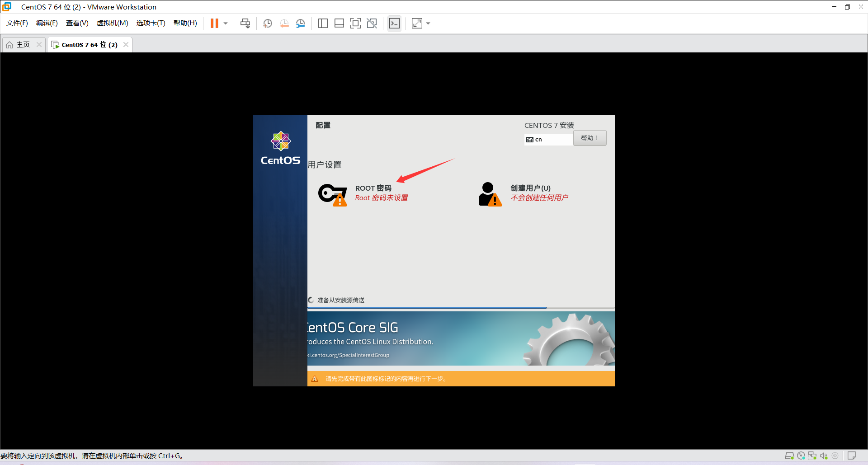Click the disabled camera device status icon
The height and width of the screenshot is (465, 868).
[x=835, y=456]
